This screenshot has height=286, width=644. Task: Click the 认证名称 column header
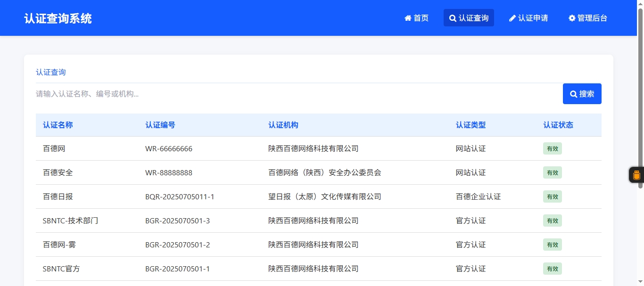tap(58, 125)
